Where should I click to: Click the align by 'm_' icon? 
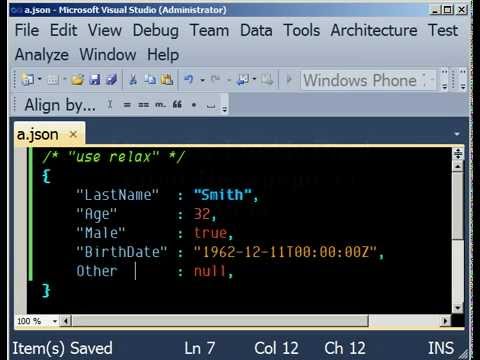tap(160, 105)
